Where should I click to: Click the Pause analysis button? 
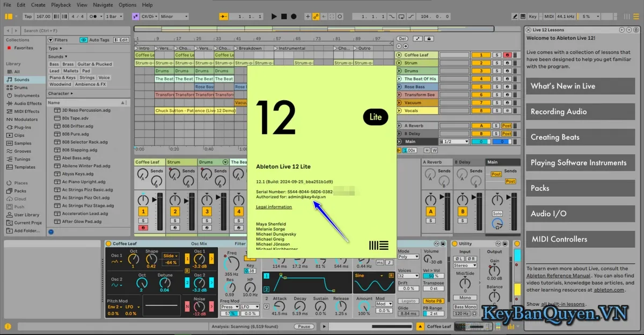[304, 326]
